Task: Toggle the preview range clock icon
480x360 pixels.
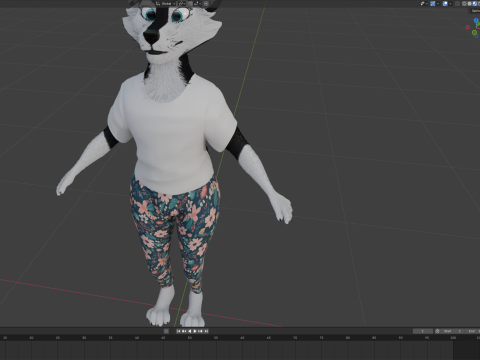Action: pyautogui.click(x=437, y=331)
